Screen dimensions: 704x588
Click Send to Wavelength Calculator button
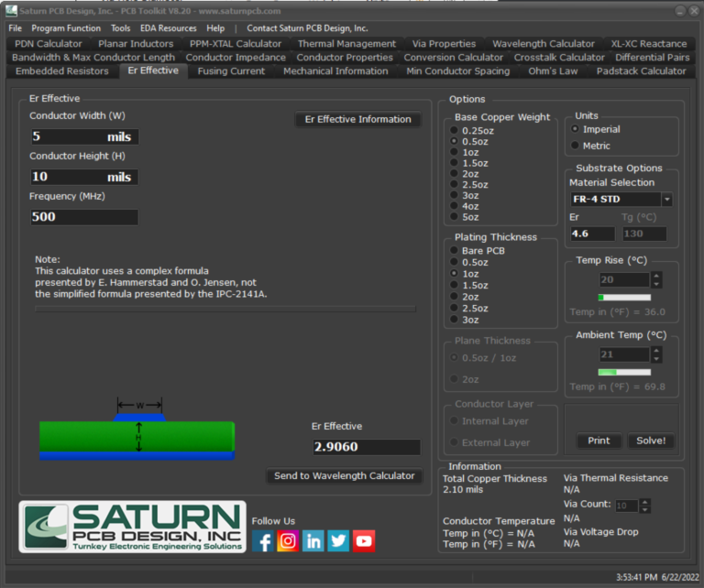coord(344,476)
